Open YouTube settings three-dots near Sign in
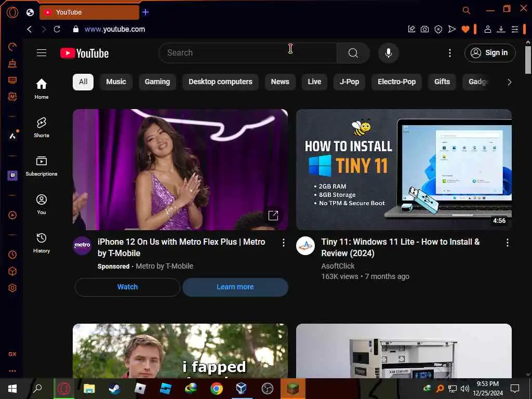The image size is (532, 399). click(450, 53)
